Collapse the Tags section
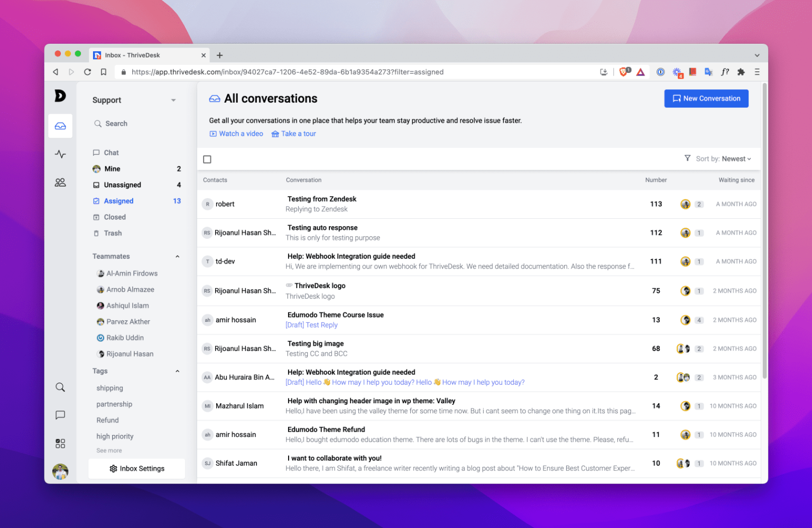812x528 pixels. 178,371
